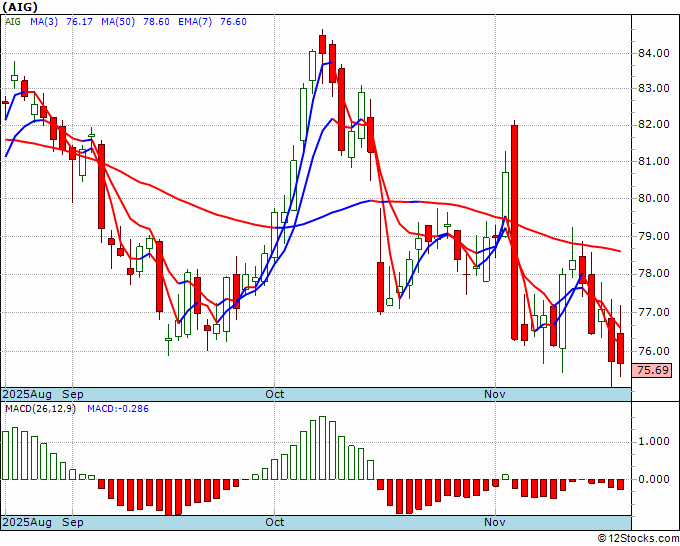
Task: Click the (AIG) chart title
Action: (x=20, y=7)
